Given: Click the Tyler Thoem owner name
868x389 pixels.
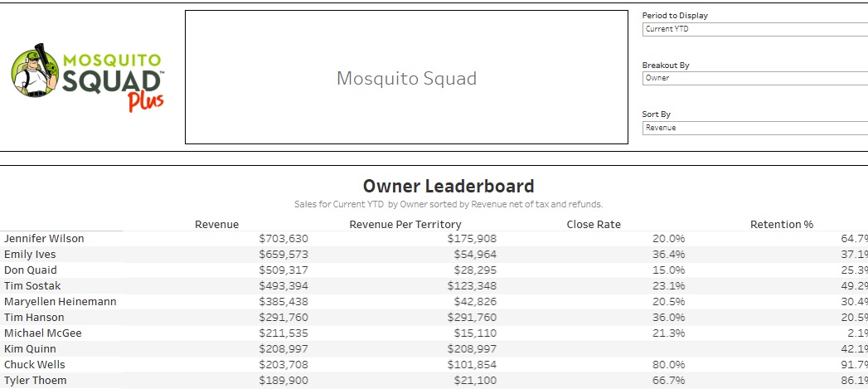Looking at the screenshot, I should coord(36,381).
